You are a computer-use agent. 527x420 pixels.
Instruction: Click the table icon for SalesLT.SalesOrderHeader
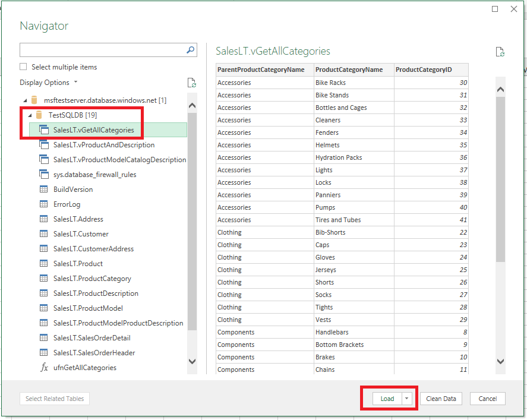pos(44,352)
